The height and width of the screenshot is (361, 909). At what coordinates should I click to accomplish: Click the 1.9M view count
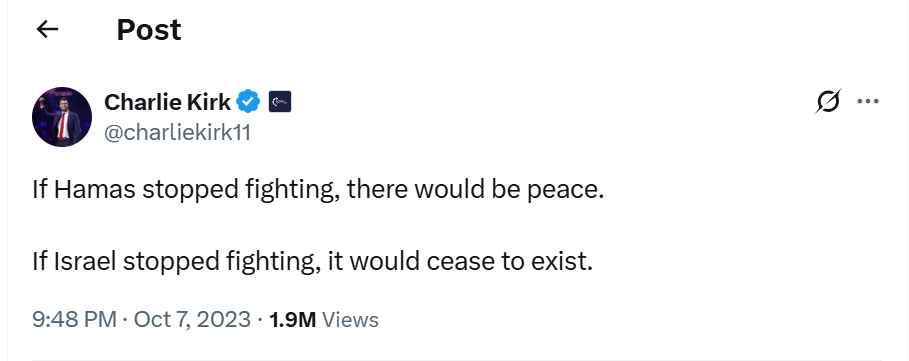[x=293, y=320]
